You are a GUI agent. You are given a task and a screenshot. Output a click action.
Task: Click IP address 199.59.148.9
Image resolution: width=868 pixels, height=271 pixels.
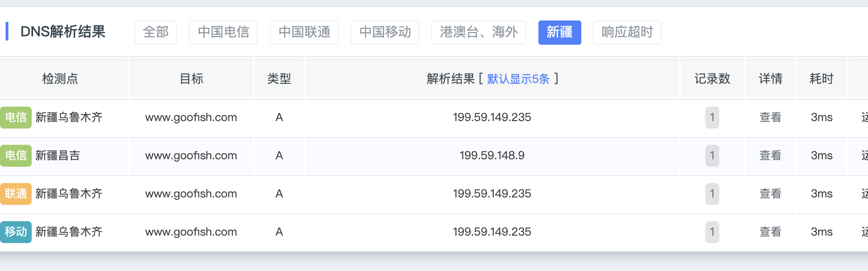point(492,156)
